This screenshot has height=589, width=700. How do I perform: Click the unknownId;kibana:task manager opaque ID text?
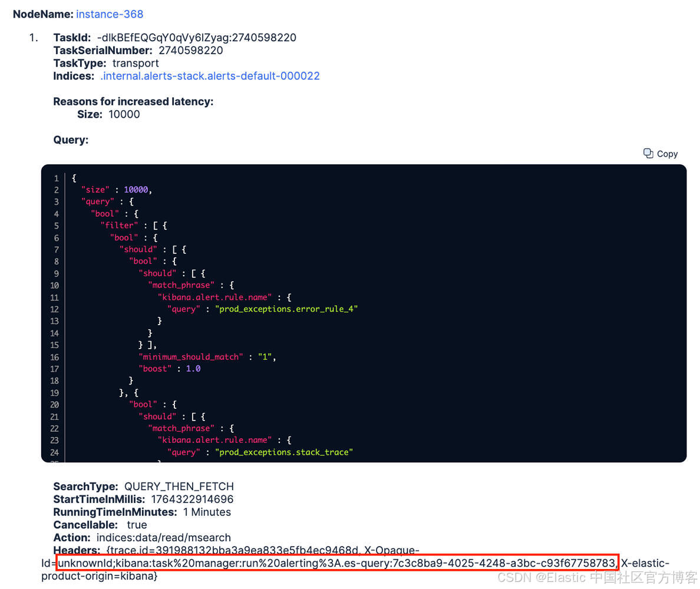(x=336, y=563)
